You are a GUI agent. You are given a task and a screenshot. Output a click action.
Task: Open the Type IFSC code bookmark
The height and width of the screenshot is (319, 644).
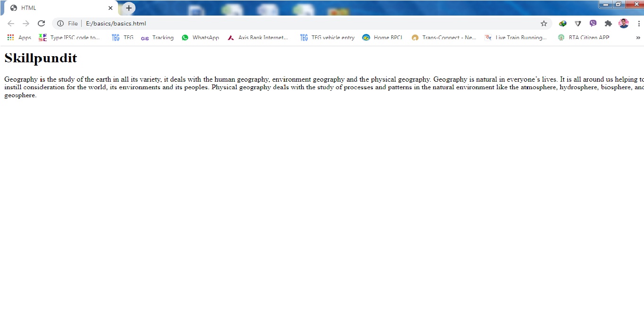pyautogui.click(x=69, y=38)
